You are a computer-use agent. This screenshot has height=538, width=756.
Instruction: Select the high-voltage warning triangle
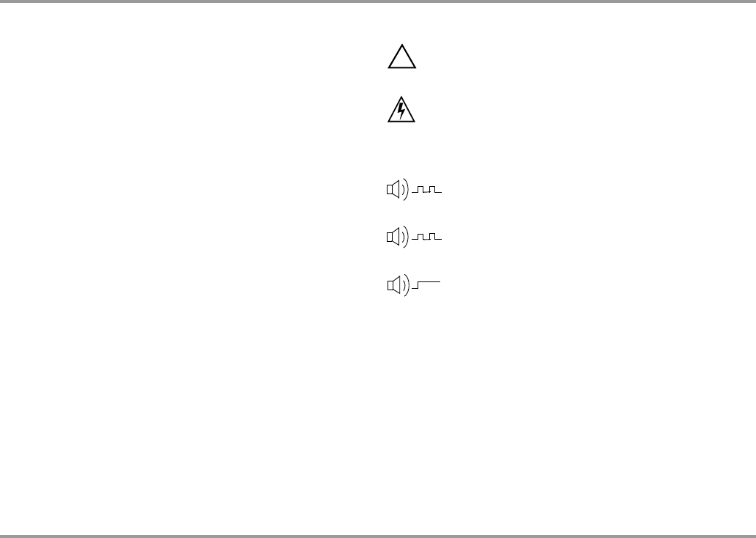pyautogui.click(x=401, y=109)
